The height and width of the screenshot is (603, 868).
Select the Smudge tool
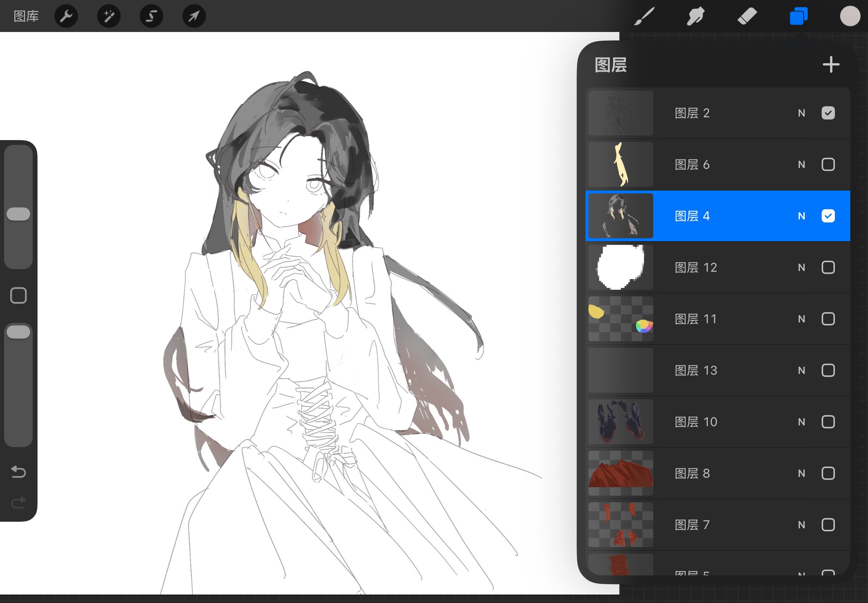coord(695,16)
